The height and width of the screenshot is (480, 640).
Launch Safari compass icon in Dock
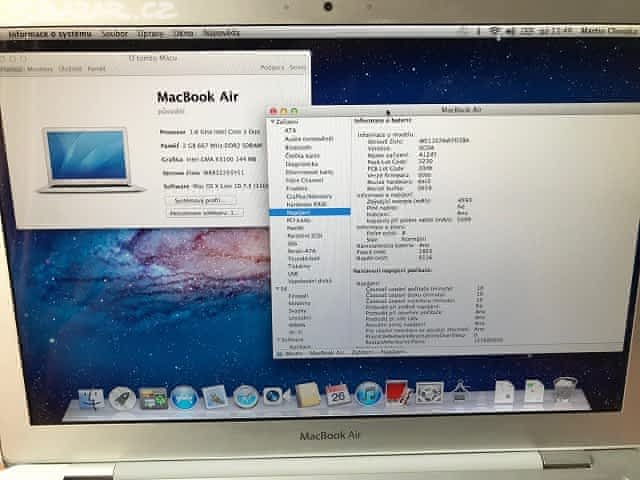coord(245,397)
